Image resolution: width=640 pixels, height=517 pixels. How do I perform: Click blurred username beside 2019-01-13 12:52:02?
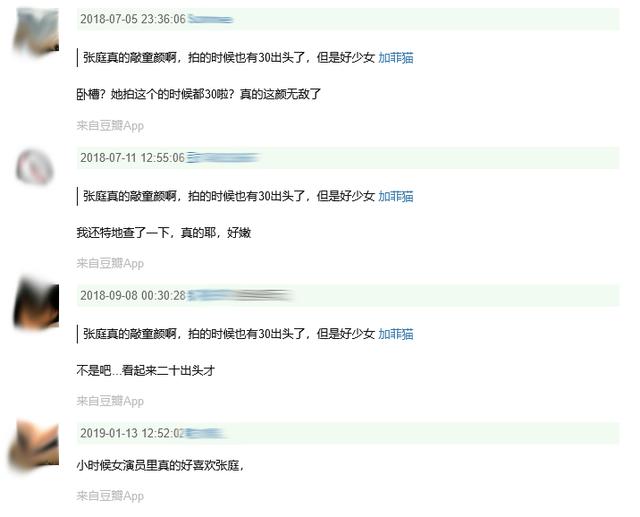pyautogui.click(x=204, y=433)
